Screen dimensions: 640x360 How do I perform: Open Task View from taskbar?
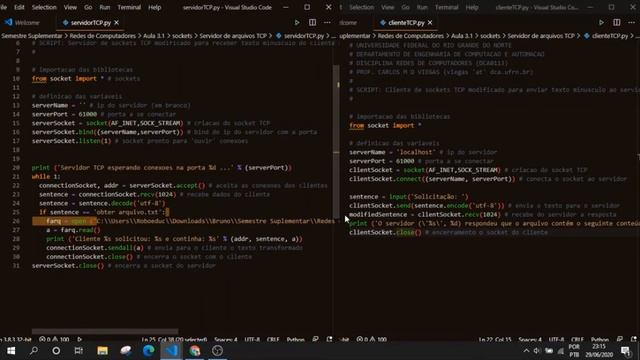[78, 351]
